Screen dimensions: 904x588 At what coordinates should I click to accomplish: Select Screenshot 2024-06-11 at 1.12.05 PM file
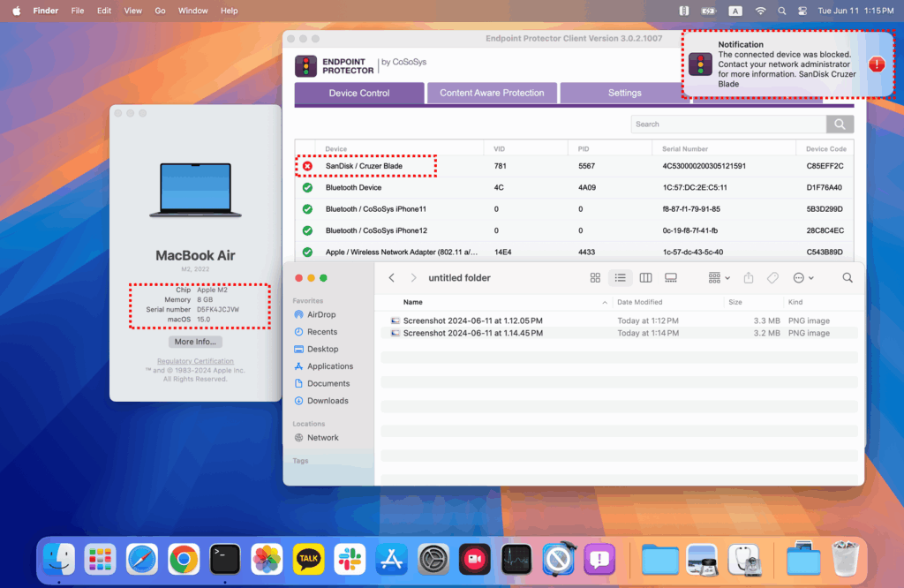[x=619, y=320]
